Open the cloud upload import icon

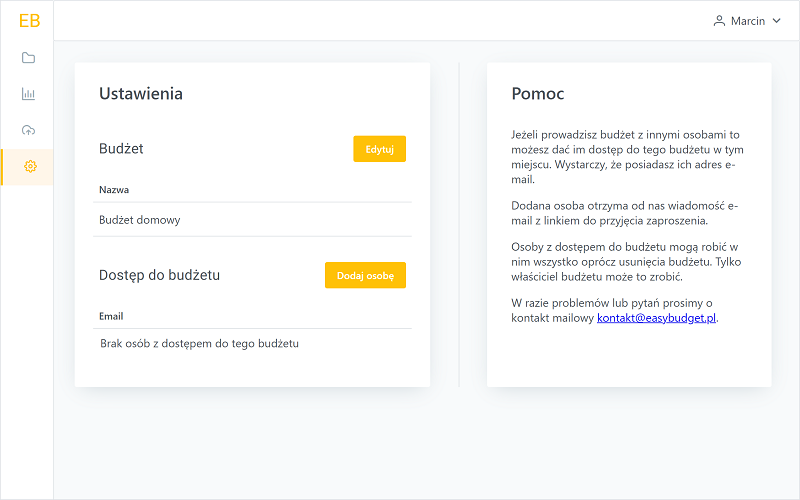(x=29, y=130)
